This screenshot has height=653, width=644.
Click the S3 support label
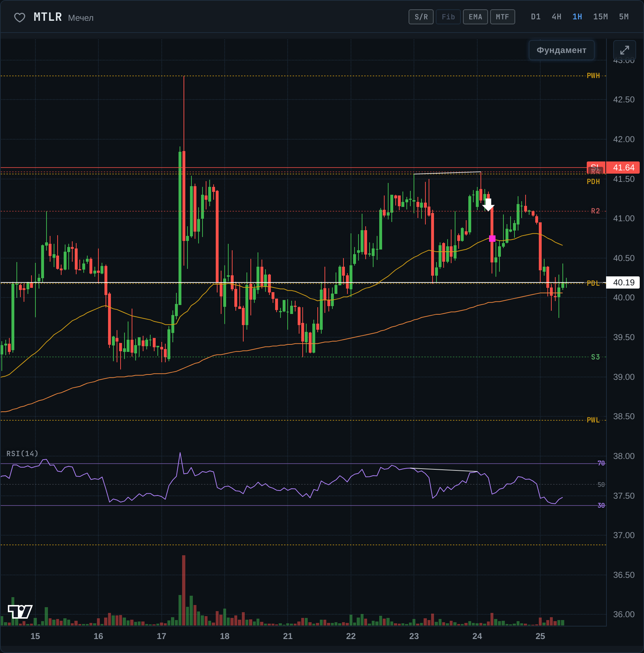pyautogui.click(x=595, y=357)
